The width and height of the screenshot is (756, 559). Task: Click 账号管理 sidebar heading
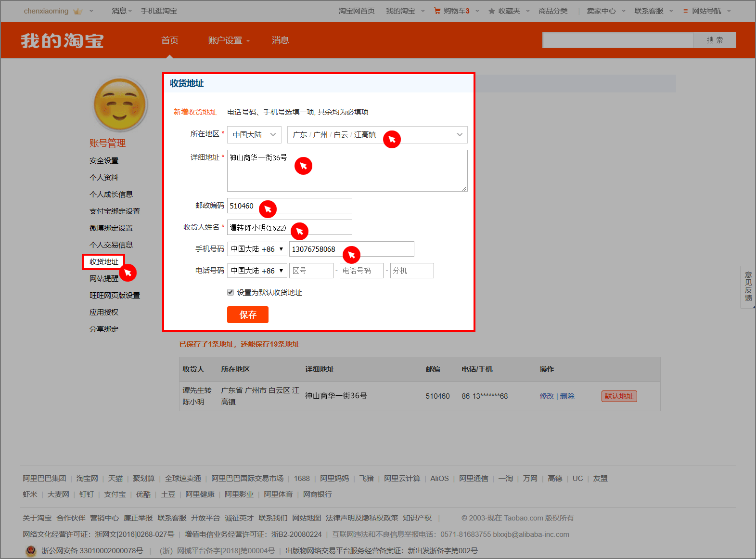[107, 143]
